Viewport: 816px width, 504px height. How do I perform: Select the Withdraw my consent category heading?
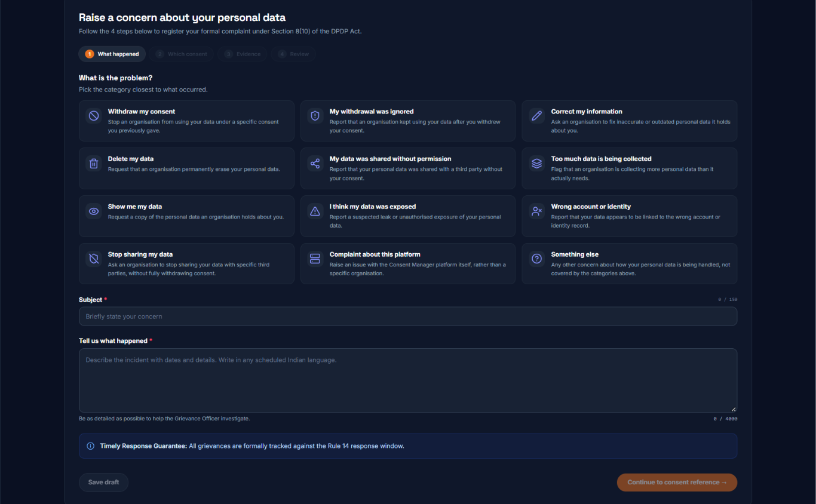[x=142, y=112]
